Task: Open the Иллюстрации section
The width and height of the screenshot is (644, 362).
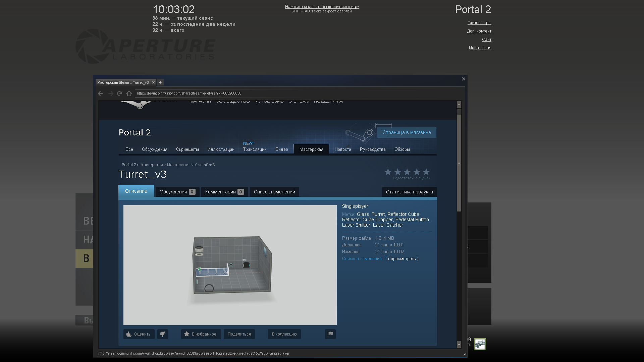Action: [x=221, y=149]
